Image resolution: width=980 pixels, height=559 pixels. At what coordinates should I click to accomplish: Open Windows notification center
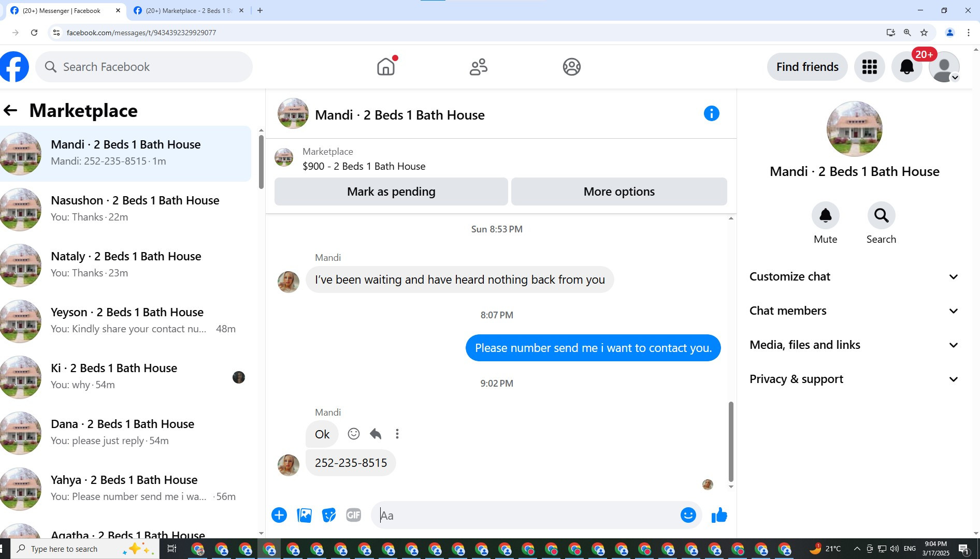(x=963, y=549)
